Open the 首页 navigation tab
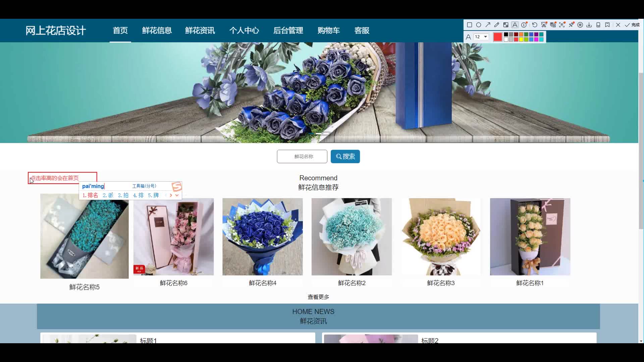Image resolution: width=644 pixels, height=362 pixels. pos(120,31)
